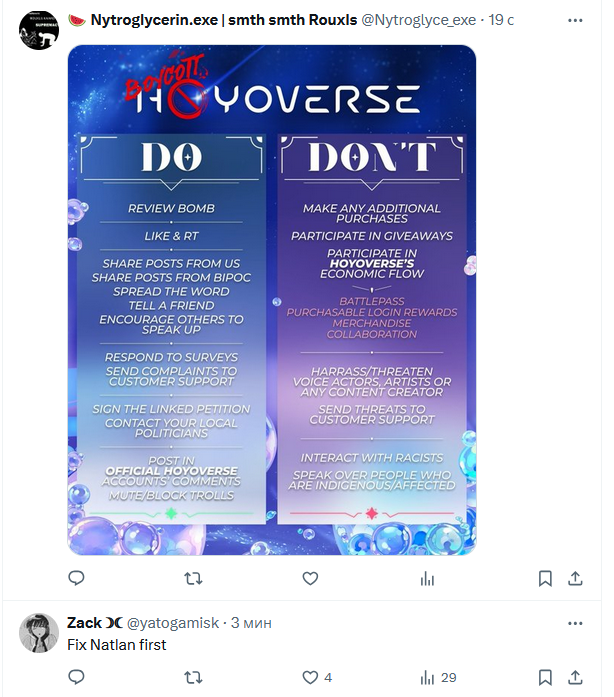The width and height of the screenshot is (614, 697).
Task: Open the @yatogamisk handle link
Action: pyautogui.click(x=173, y=623)
